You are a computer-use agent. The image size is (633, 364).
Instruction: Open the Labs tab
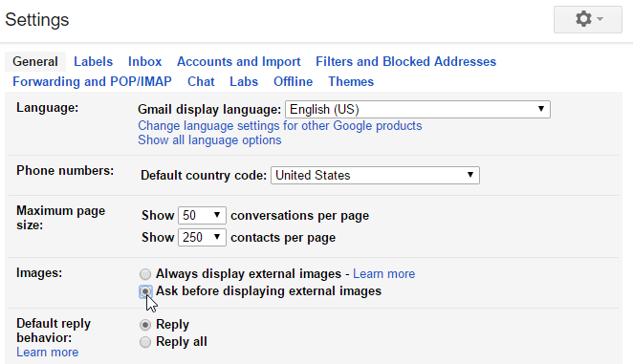pyautogui.click(x=244, y=81)
